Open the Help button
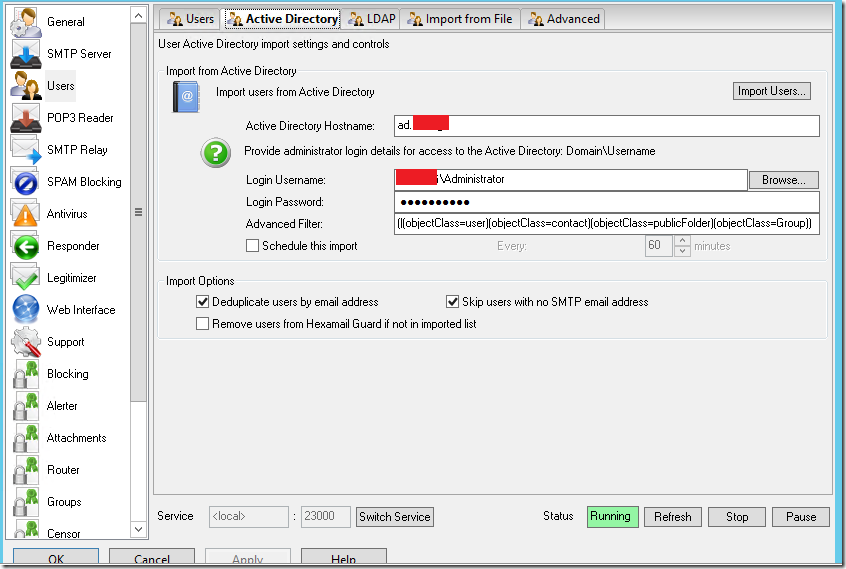Viewport: 846px width, 569px height. coord(344,558)
